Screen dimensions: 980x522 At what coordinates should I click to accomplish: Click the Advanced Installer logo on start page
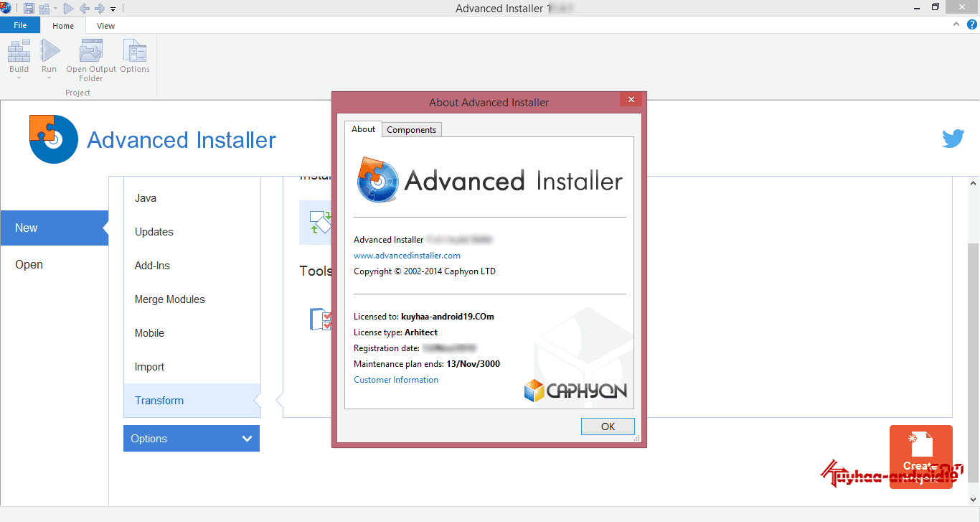(x=54, y=139)
